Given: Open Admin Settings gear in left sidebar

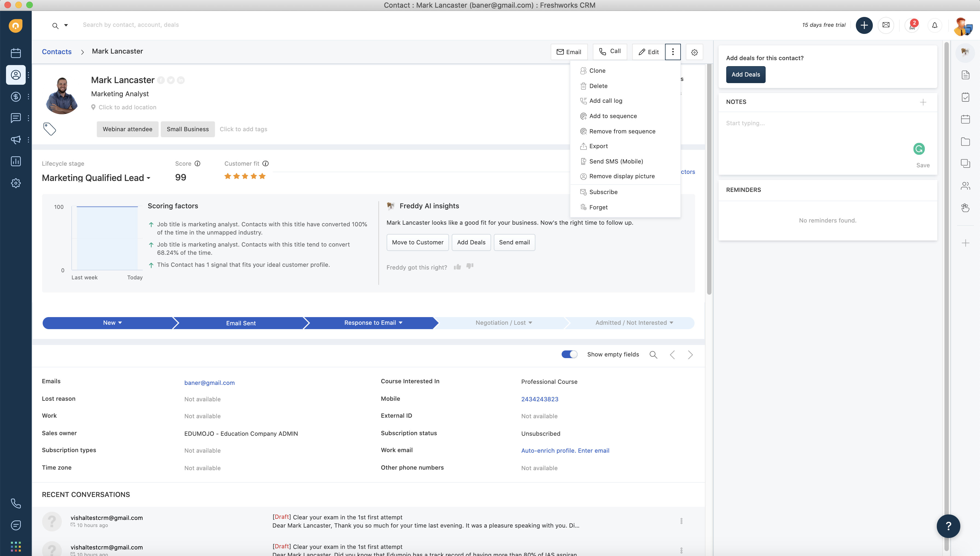Looking at the screenshot, I should pos(16,183).
